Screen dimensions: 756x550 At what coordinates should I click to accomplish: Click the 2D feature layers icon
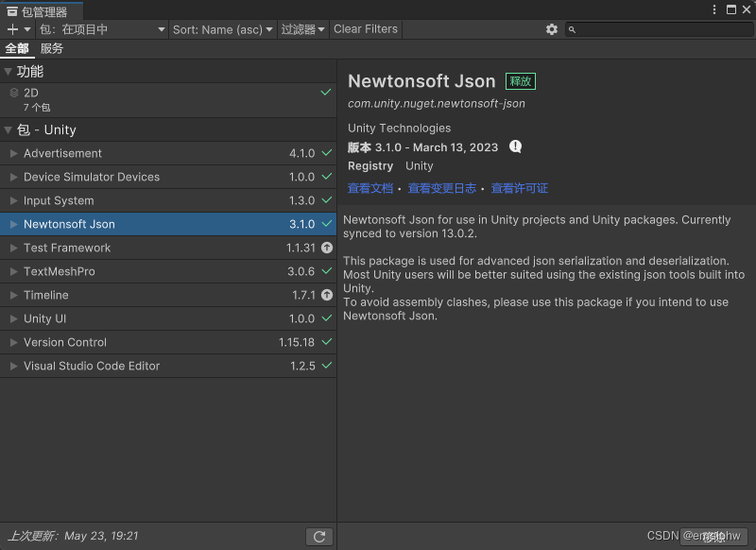(x=14, y=93)
